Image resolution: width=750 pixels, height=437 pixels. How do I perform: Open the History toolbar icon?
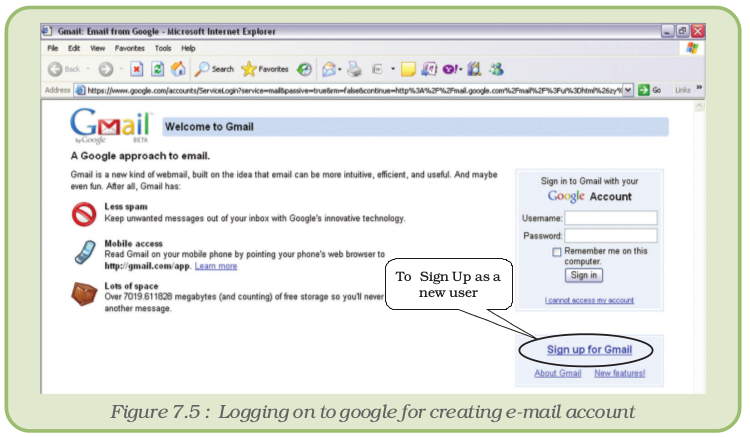304,69
